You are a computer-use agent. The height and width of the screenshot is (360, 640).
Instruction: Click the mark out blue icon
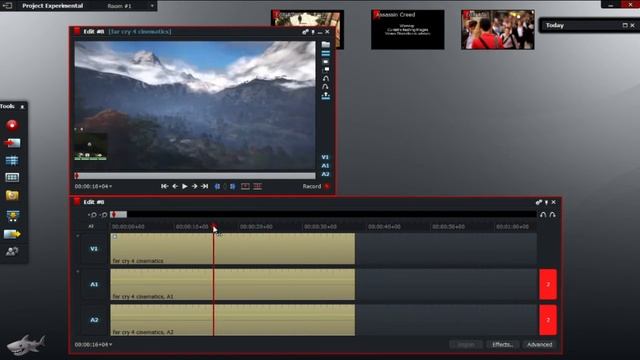232,187
